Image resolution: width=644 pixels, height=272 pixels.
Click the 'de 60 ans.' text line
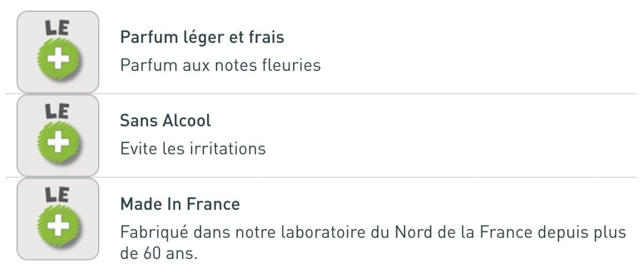[x=159, y=253]
